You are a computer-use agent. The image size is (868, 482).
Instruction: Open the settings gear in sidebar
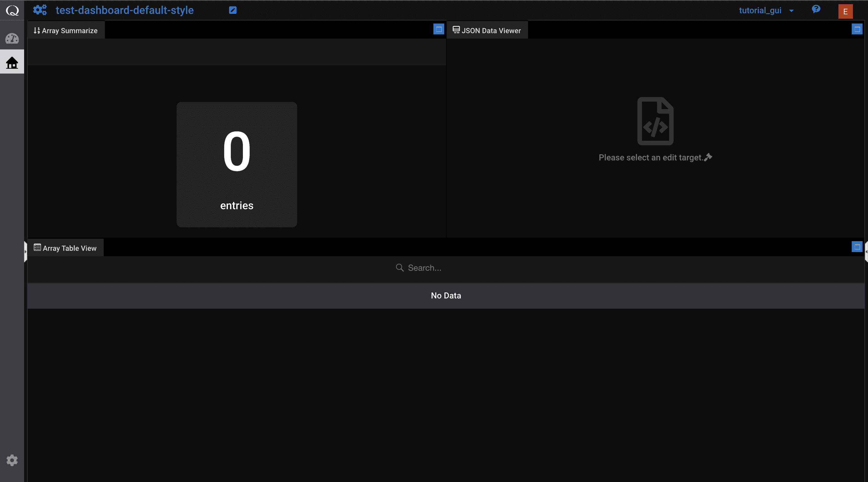tap(12, 460)
